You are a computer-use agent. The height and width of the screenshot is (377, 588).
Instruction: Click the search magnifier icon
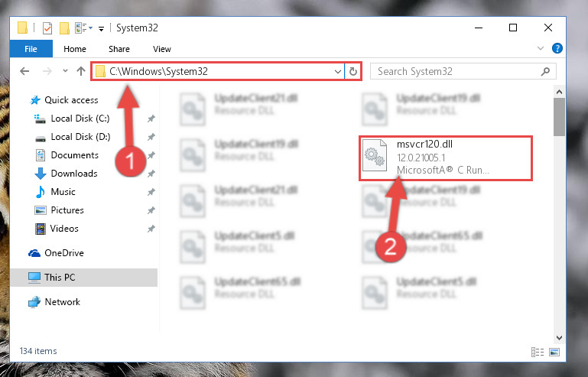pyautogui.click(x=545, y=71)
